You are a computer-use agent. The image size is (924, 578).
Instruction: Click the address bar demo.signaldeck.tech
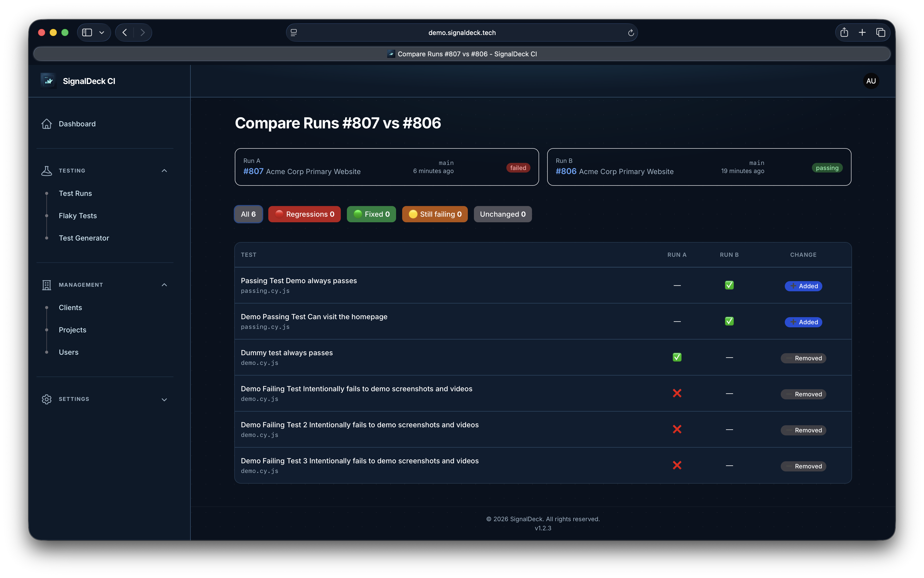click(x=462, y=32)
